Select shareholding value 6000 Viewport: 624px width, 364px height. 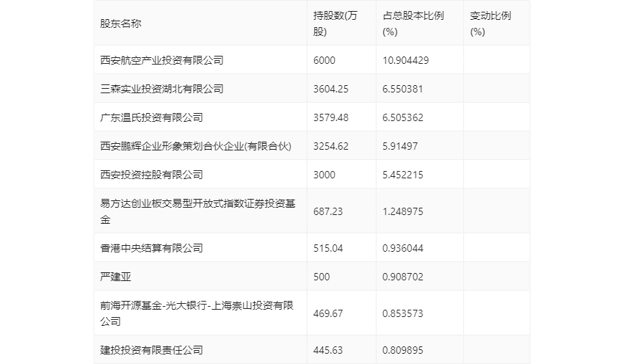click(x=324, y=60)
